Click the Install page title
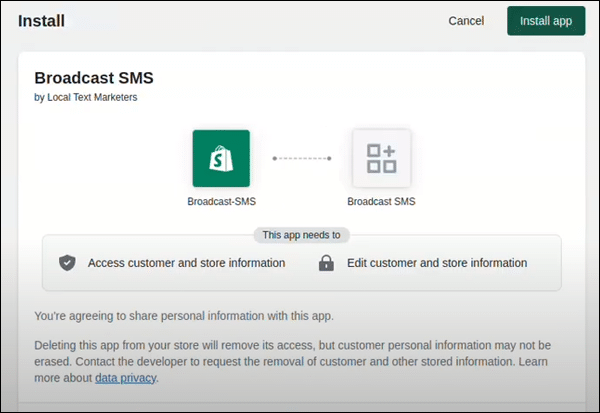Viewport: 600px width, 413px height. click(41, 21)
